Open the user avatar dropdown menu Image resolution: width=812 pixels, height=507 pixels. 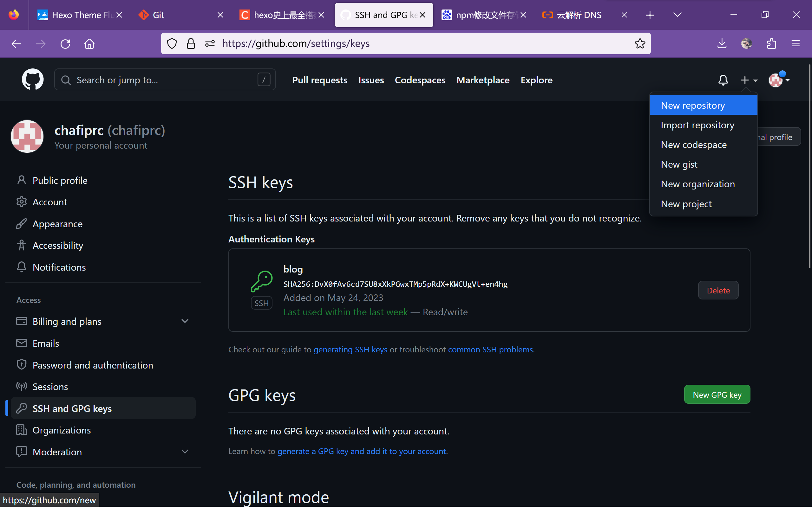point(779,80)
